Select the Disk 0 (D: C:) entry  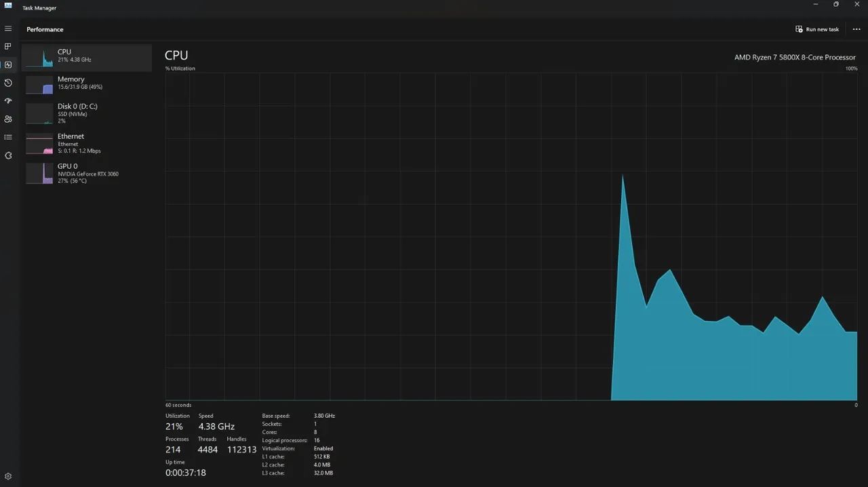click(87, 113)
